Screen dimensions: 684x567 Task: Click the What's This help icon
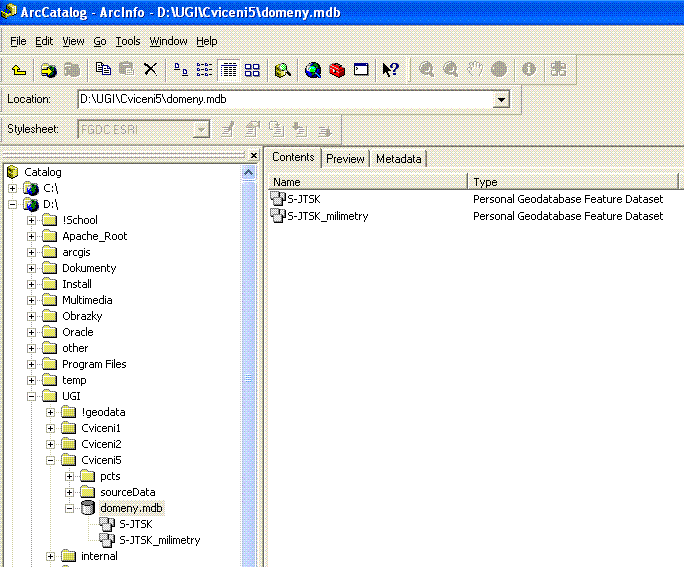click(x=390, y=69)
